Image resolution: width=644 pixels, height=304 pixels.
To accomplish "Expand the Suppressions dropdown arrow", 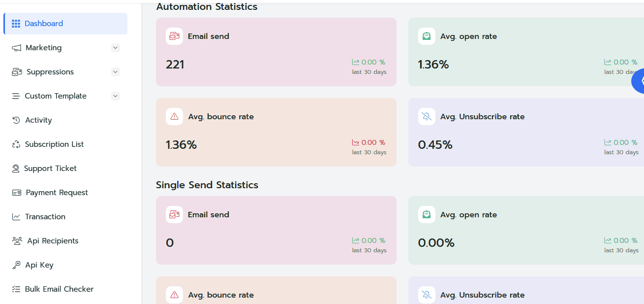I will click(x=115, y=72).
